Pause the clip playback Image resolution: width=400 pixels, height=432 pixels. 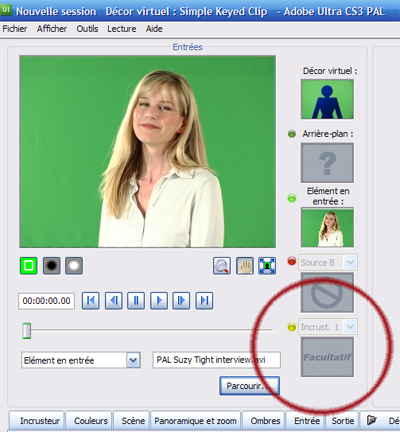136,301
